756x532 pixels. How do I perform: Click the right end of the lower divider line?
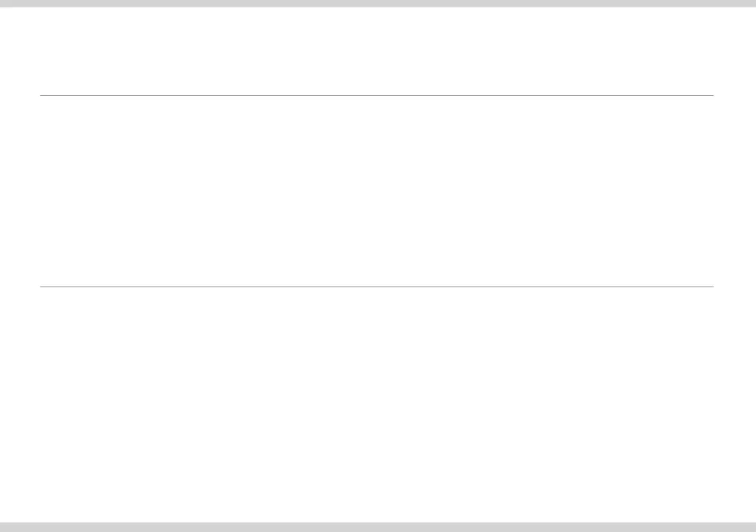point(711,287)
